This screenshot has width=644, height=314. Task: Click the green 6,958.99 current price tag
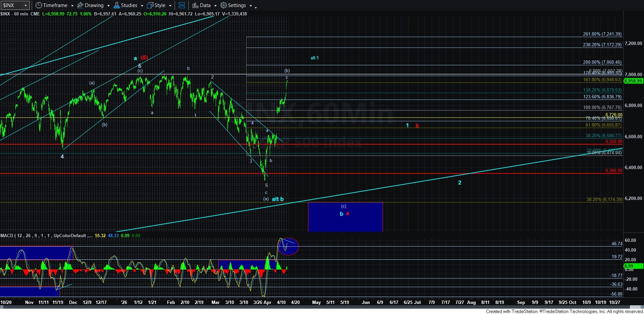pos(633,81)
